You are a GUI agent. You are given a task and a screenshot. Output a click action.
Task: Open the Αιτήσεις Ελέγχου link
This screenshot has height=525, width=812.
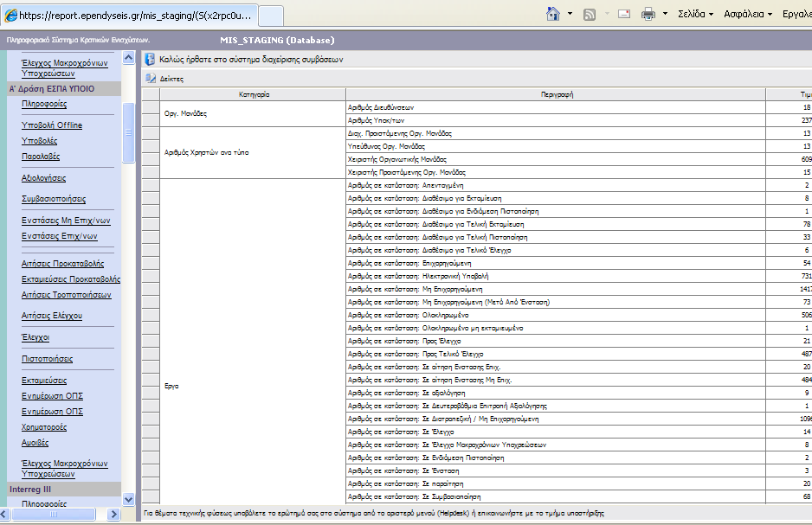52,316
